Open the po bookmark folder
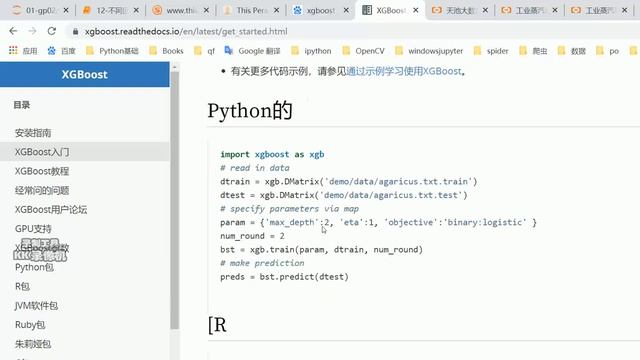640x360 pixels. [607, 51]
